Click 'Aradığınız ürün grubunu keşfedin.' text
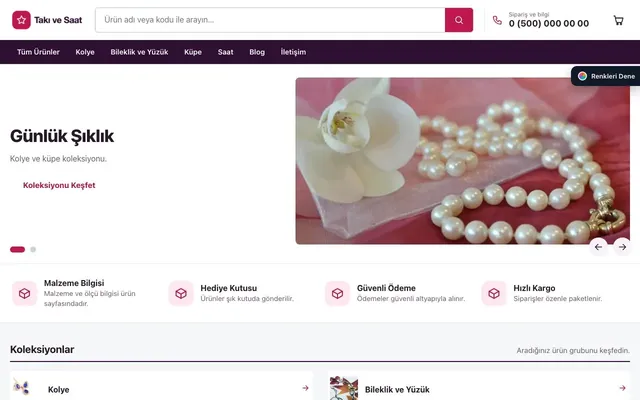The width and height of the screenshot is (640, 400). (x=573, y=351)
